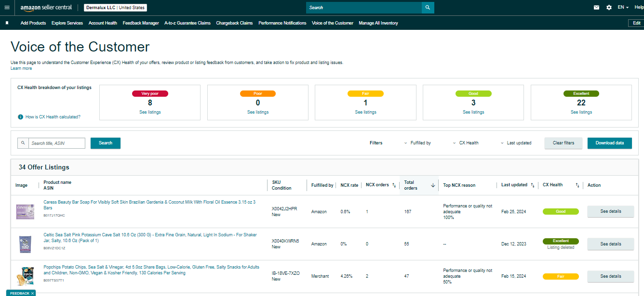Open A-to-z Guarantee Claims
Screen dimensions: 644x296
click(x=188, y=23)
